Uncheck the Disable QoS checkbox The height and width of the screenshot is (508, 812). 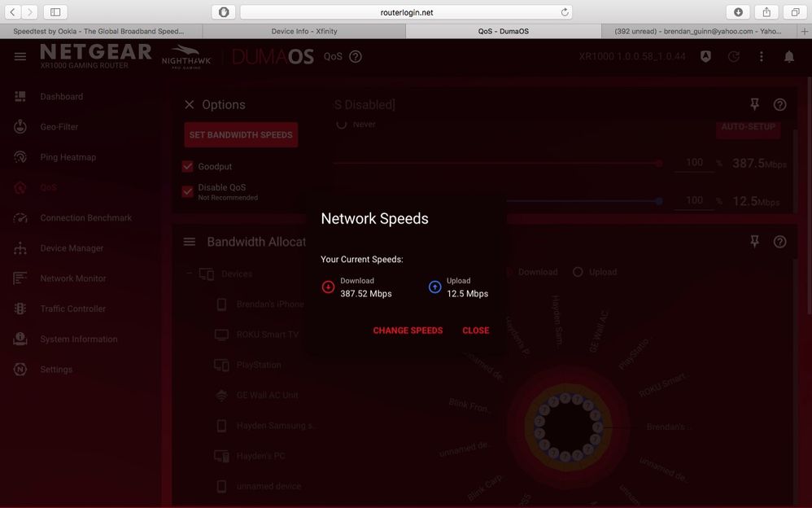pos(186,191)
